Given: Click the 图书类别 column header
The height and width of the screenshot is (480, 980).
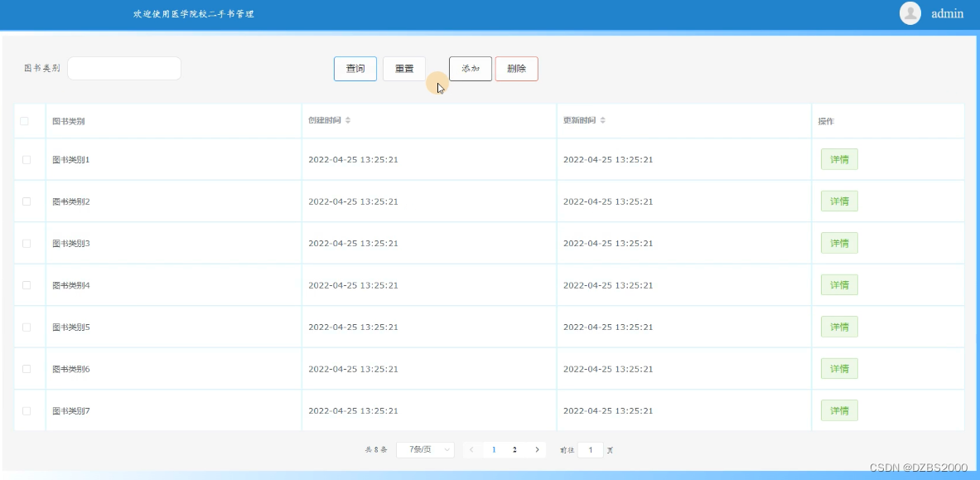Looking at the screenshot, I should tap(69, 121).
